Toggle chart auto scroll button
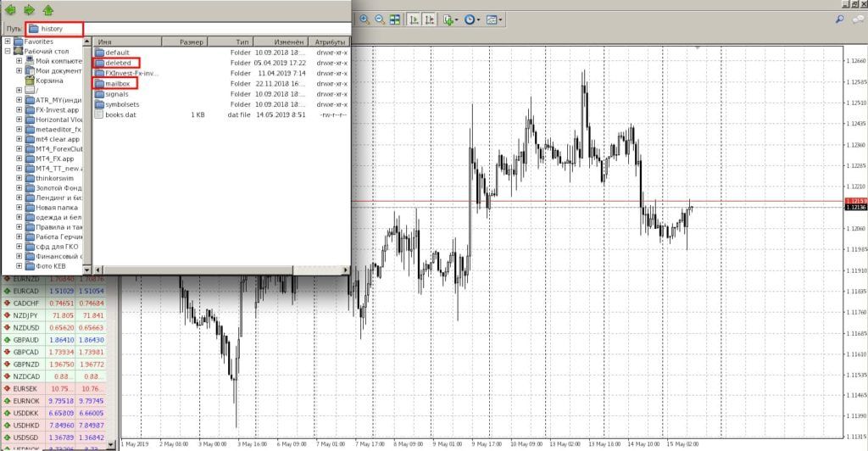Viewport: 868px width, 451px height. (413, 19)
